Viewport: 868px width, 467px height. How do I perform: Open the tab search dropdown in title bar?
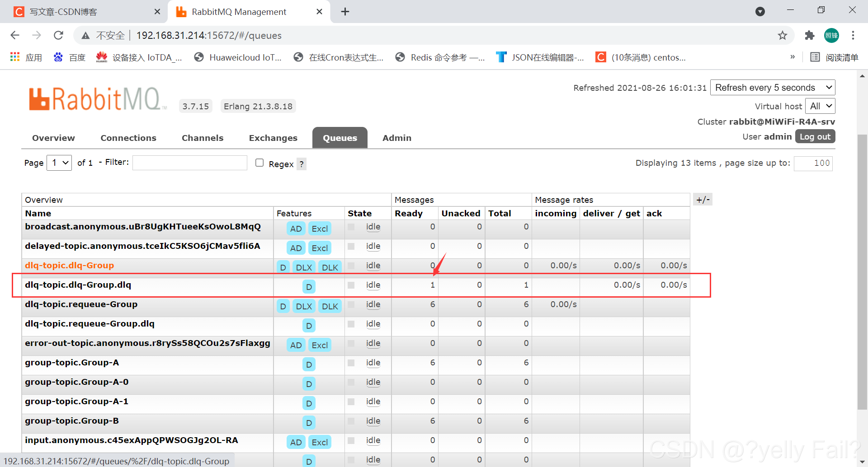click(760, 12)
